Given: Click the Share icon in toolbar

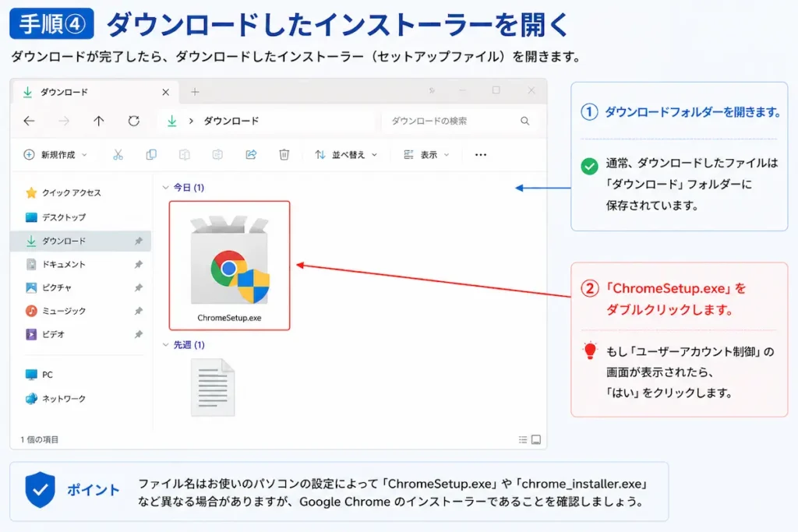Looking at the screenshot, I should pyautogui.click(x=251, y=155).
